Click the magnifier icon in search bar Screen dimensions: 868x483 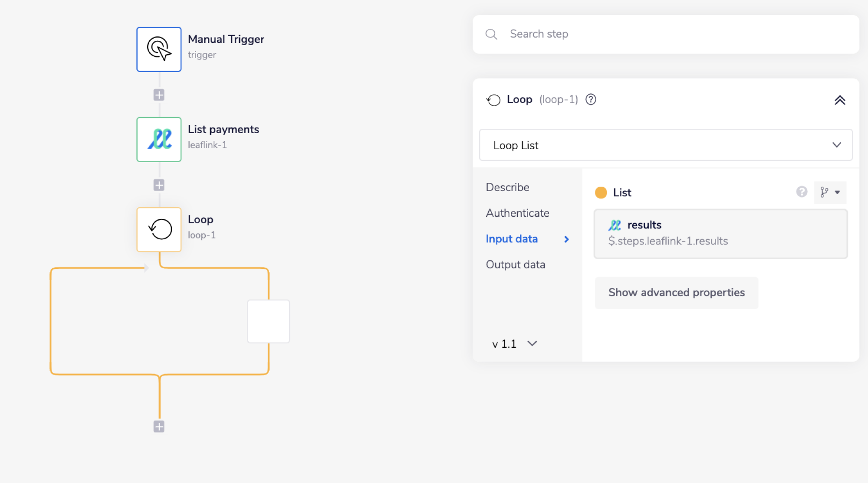click(x=491, y=34)
